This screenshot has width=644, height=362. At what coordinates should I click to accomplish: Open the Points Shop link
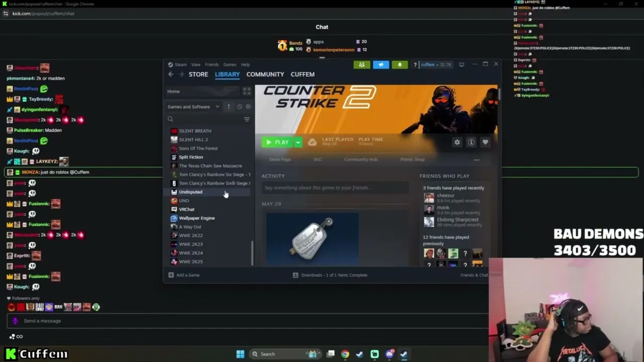413,159
